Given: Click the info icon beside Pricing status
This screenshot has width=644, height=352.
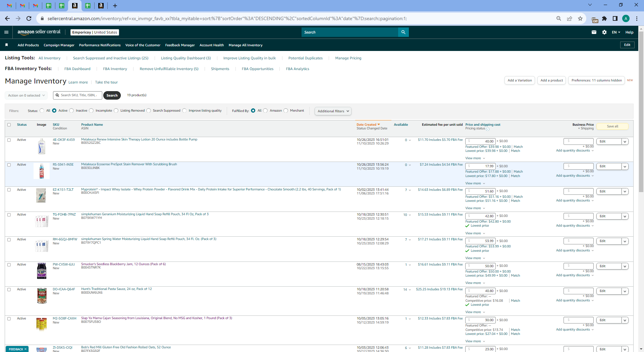Looking at the screenshot, I should [x=488, y=129].
